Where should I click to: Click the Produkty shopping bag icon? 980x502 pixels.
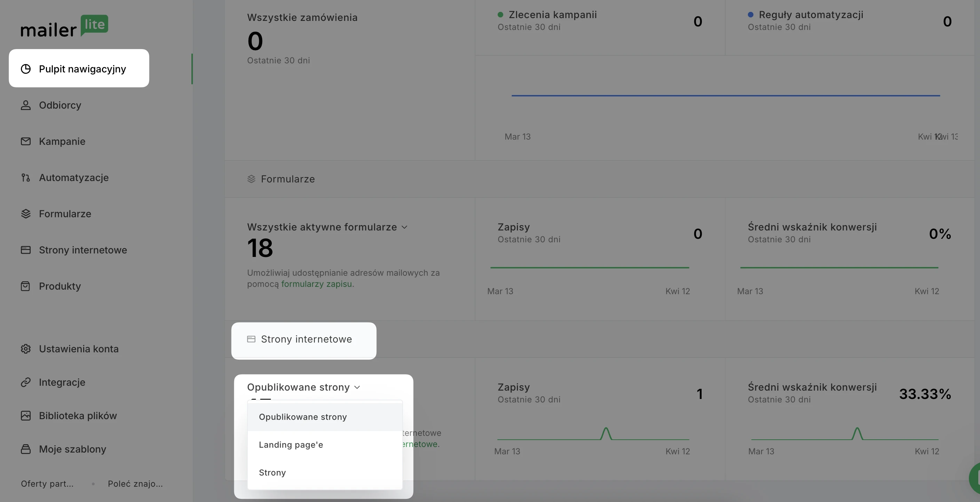tap(25, 286)
